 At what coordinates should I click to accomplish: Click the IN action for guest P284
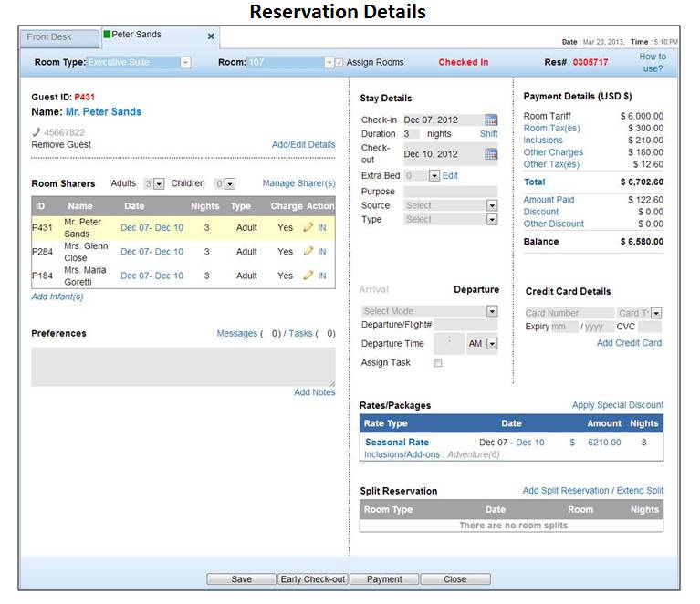[x=322, y=252]
